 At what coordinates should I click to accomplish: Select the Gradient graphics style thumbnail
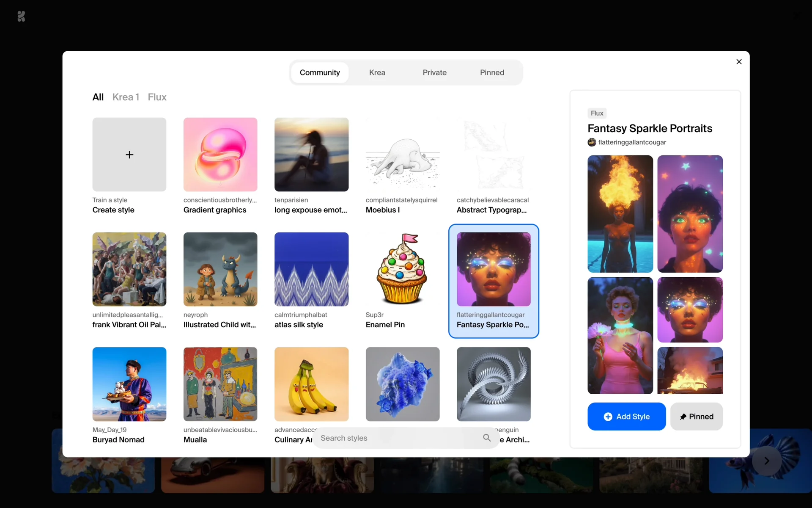tap(220, 155)
